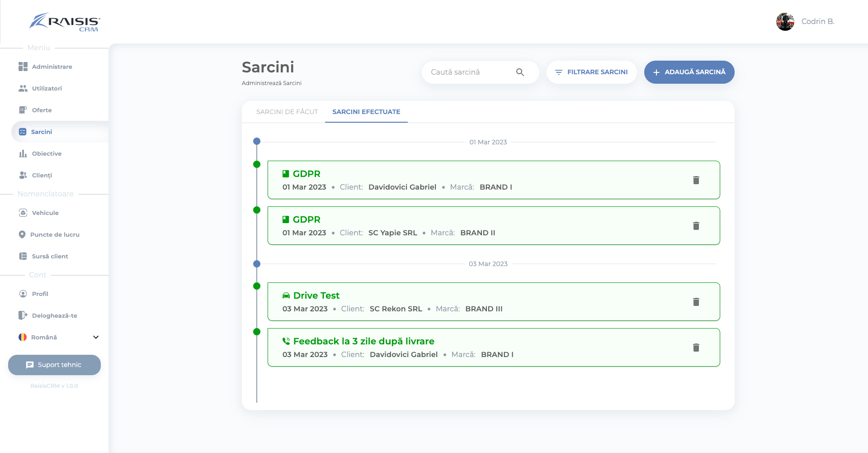Open Administrare from the sidebar
868x453 pixels.
tap(52, 67)
